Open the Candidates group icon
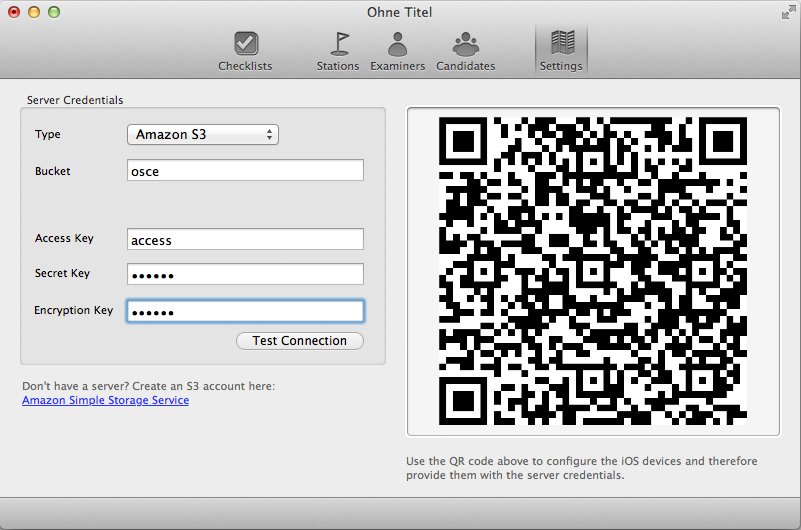The width and height of the screenshot is (801, 530). point(465,44)
